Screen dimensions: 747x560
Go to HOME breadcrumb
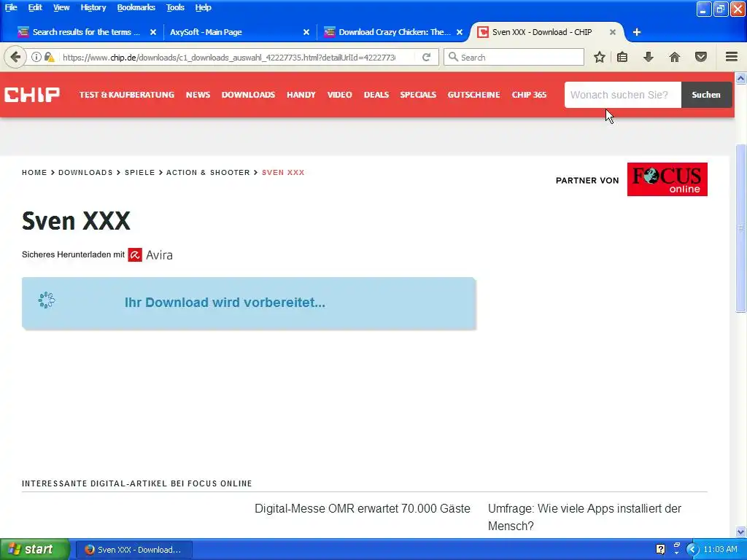(x=34, y=172)
